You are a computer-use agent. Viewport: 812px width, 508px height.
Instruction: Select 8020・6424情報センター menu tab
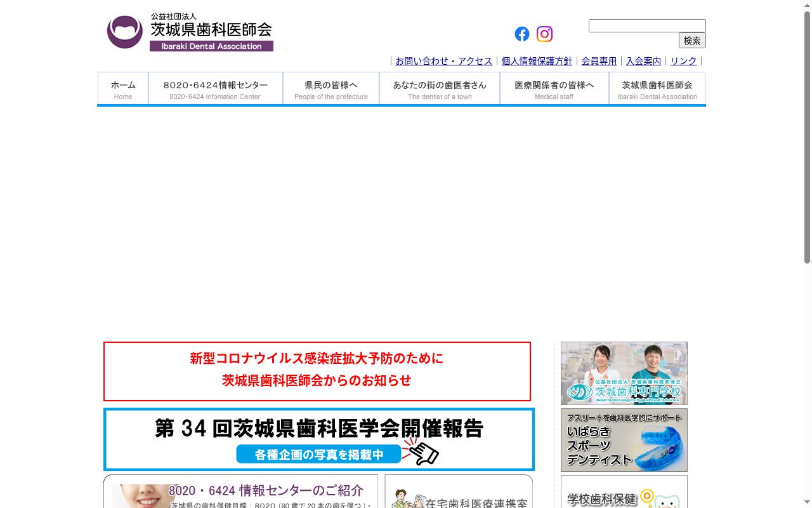tap(216, 88)
